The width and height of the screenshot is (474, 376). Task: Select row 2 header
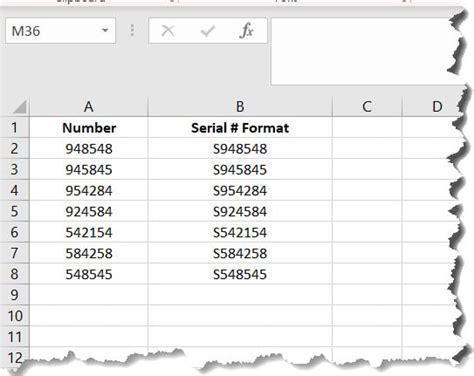point(14,148)
